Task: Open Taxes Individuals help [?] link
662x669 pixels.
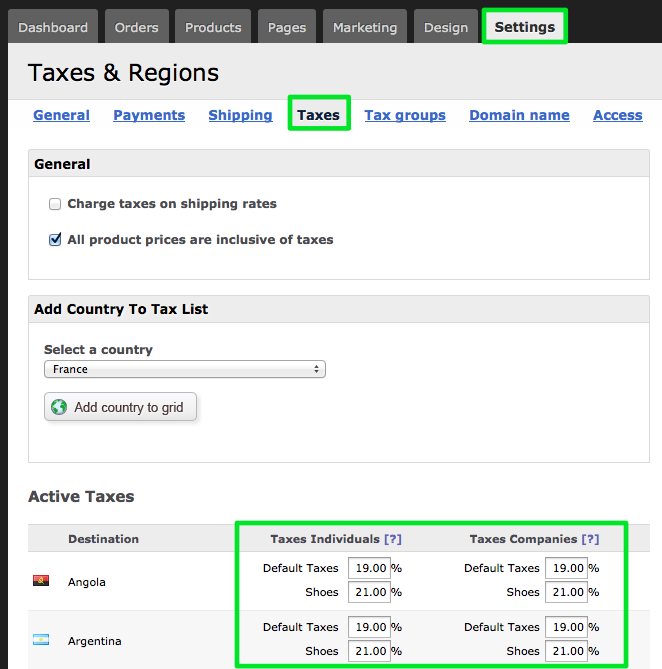Action: click(393, 539)
